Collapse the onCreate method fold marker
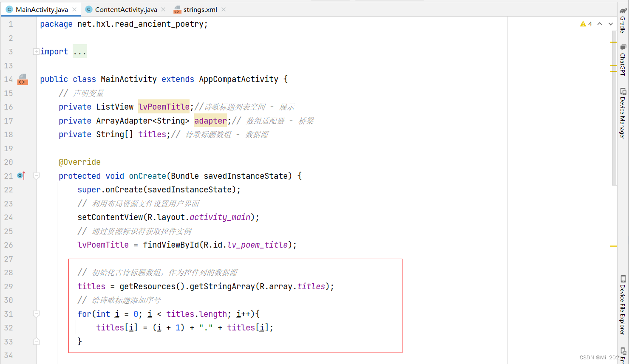 (x=37, y=176)
